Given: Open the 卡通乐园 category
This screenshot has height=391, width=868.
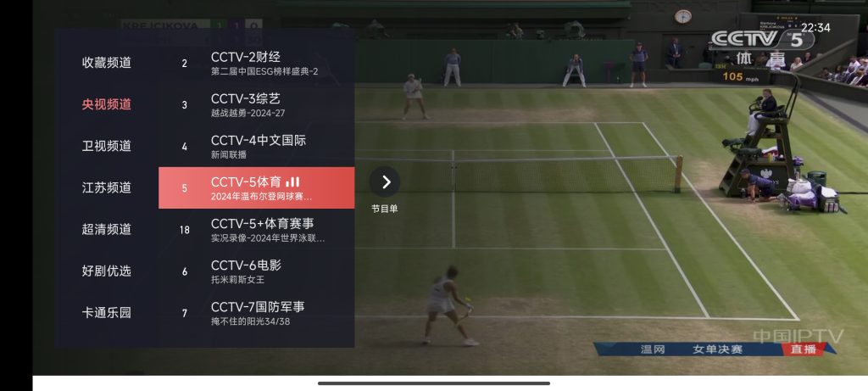Looking at the screenshot, I should [106, 312].
